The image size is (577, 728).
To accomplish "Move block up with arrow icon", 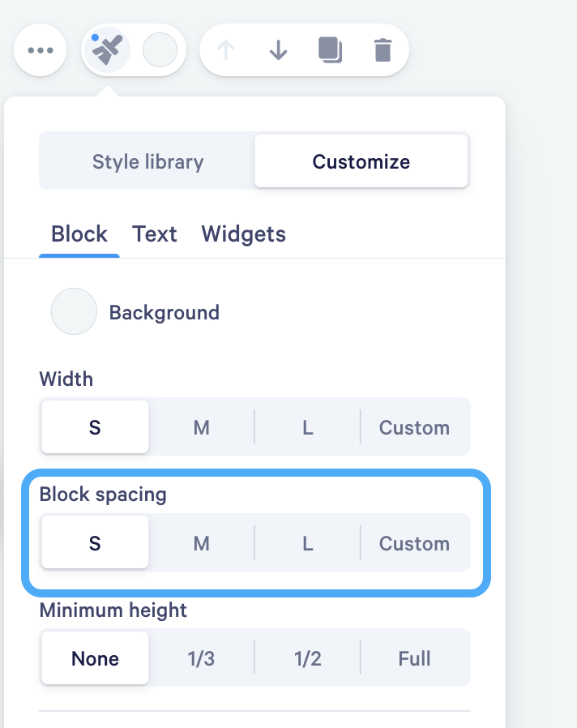I will pos(226,50).
